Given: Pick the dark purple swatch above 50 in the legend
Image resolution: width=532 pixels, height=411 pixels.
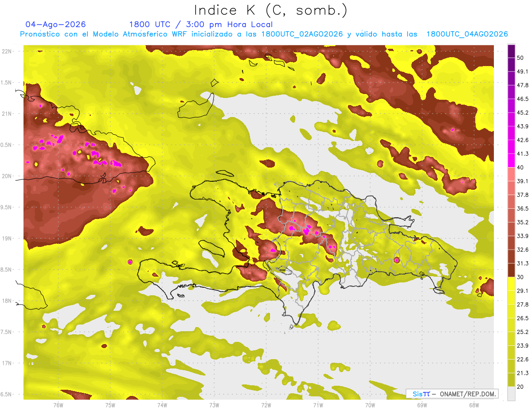Looking at the screenshot, I should coord(511,51).
